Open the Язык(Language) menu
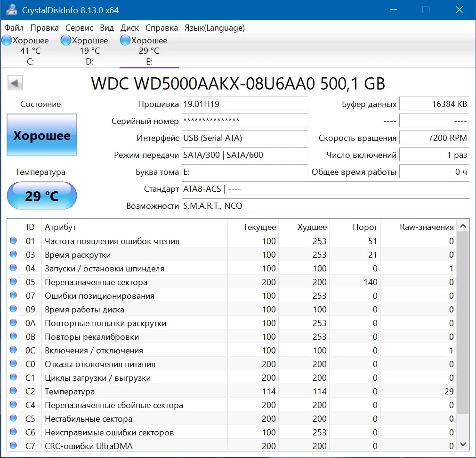This screenshot has width=476, height=458. [215, 28]
